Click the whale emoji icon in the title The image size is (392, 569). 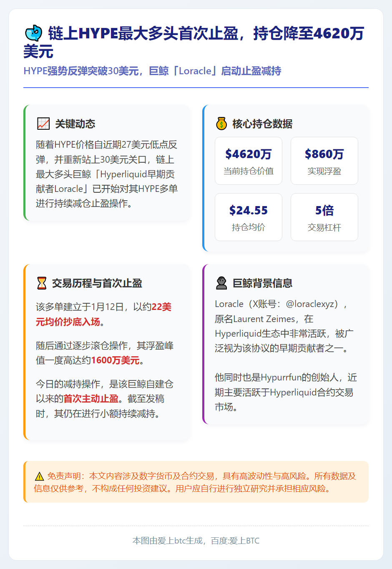[x=33, y=33]
